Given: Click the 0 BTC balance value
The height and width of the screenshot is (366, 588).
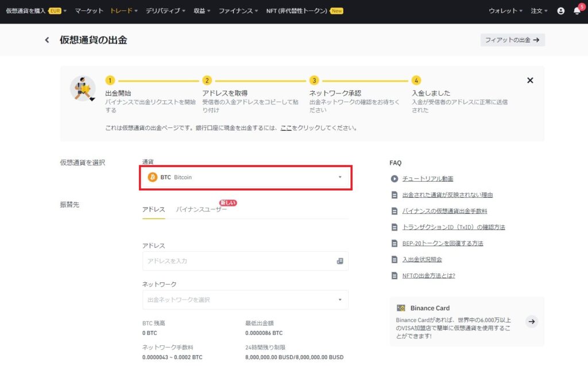Looking at the screenshot, I should click(150, 333).
